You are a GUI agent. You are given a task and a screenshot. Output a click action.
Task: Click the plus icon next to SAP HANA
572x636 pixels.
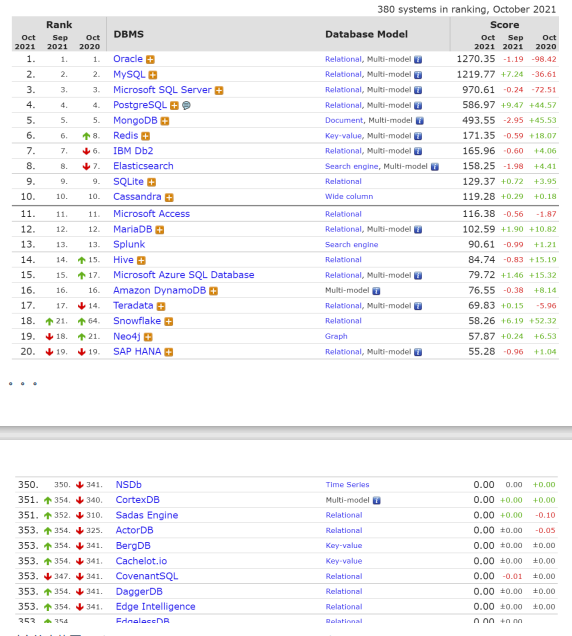[x=169, y=352]
